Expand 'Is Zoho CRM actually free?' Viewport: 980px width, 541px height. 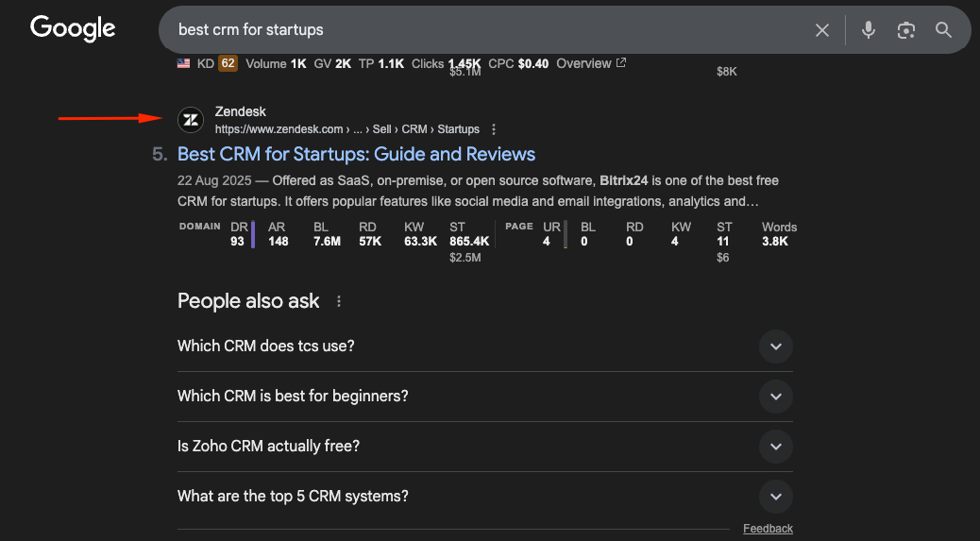[775, 447]
